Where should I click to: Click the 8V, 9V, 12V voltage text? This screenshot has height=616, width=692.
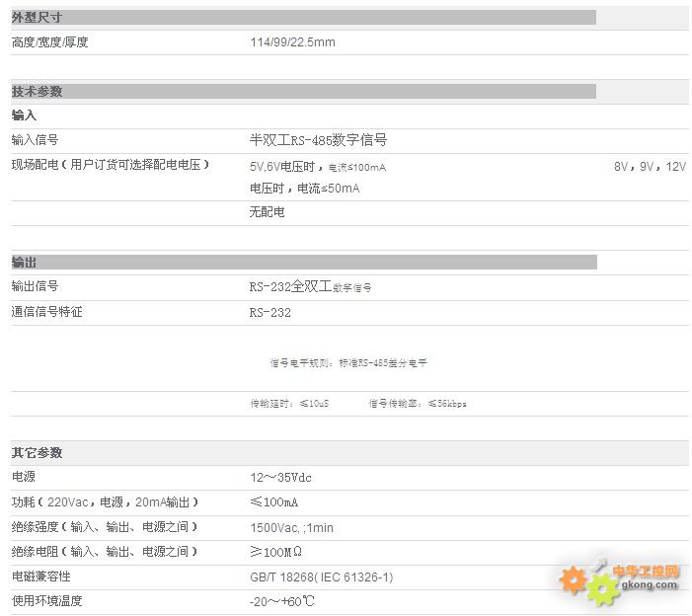click(650, 166)
